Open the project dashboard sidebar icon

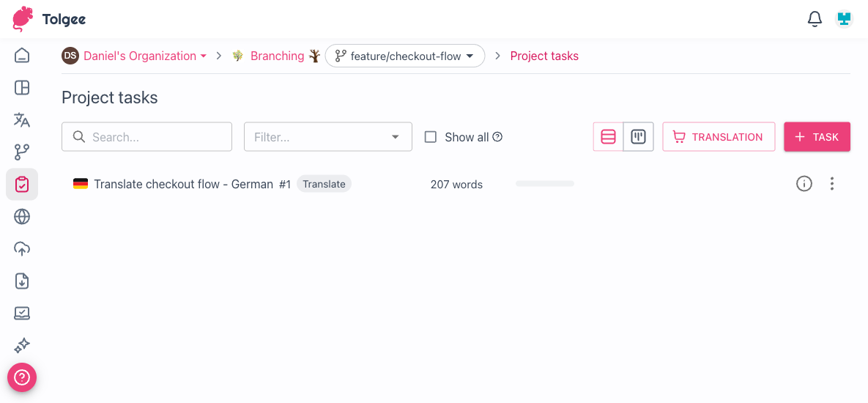tap(22, 87)
